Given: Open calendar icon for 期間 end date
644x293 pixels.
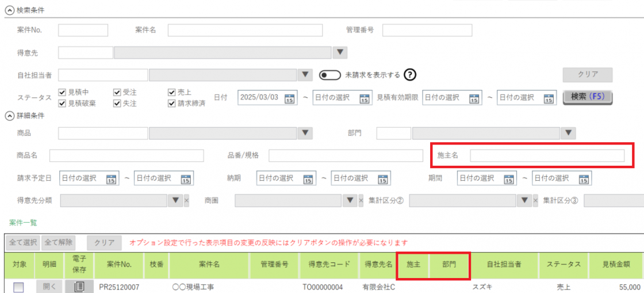Looking at the screenshot, I should [x=585, y=178].
